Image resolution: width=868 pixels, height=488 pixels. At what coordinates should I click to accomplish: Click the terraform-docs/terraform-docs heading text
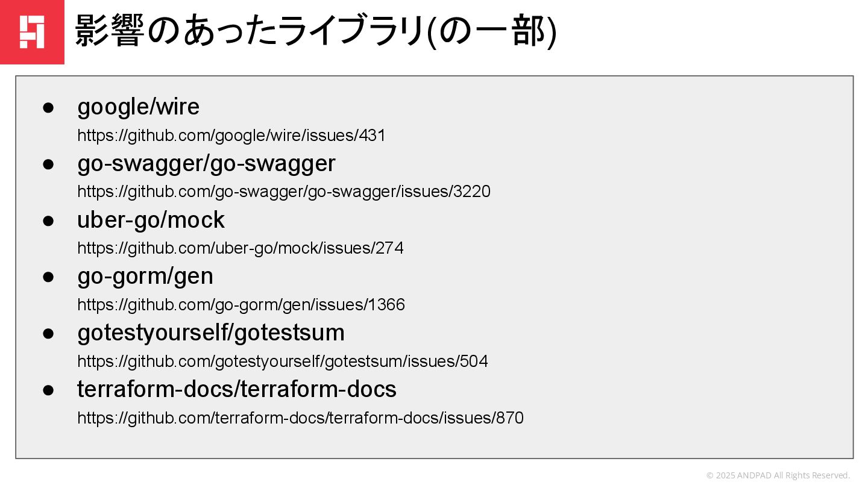click(237, 389)
